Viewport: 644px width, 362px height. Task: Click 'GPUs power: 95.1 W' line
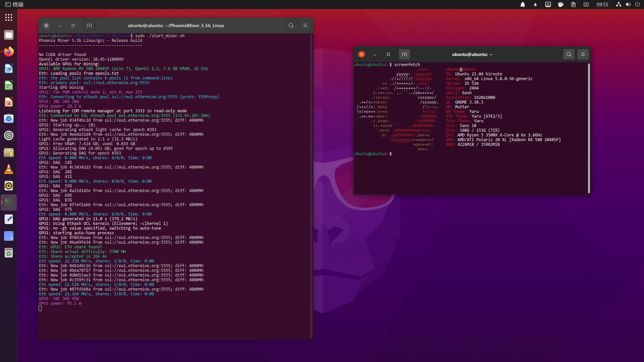[60, 303]
